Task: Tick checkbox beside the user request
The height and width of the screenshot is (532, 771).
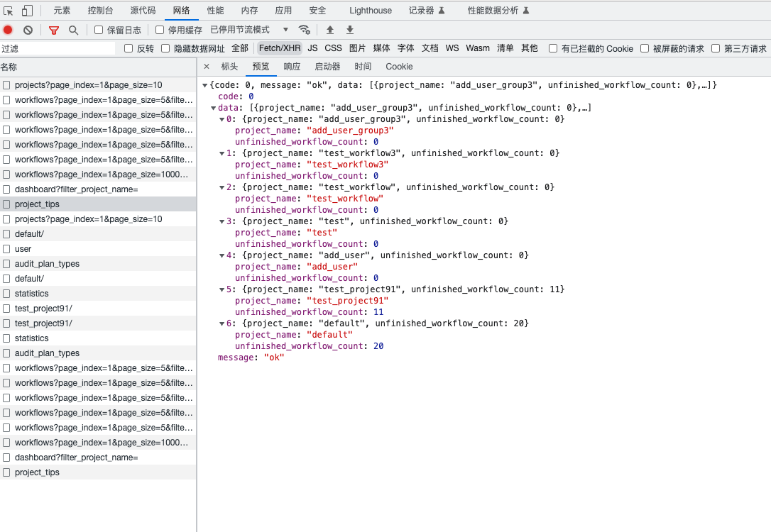Action: coord(6,249)
